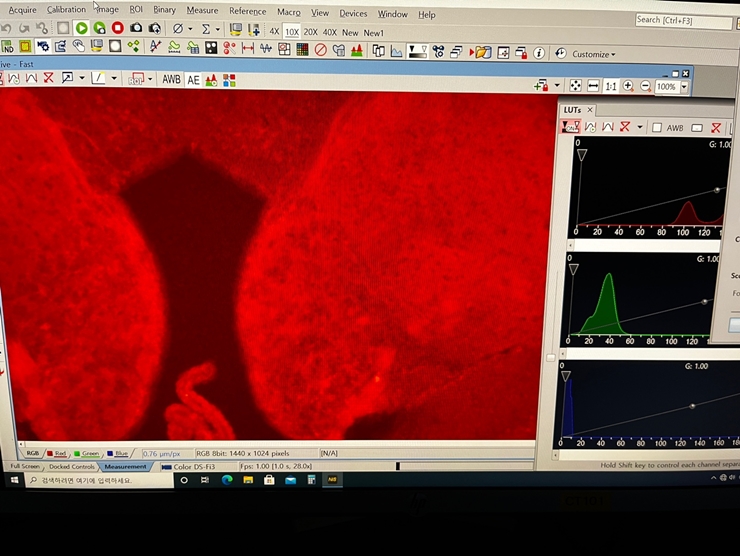This screenshot has width=740, height=556.
Task: Toggle the AWB checkbox in LUTs panel
Action: point(657,128)
